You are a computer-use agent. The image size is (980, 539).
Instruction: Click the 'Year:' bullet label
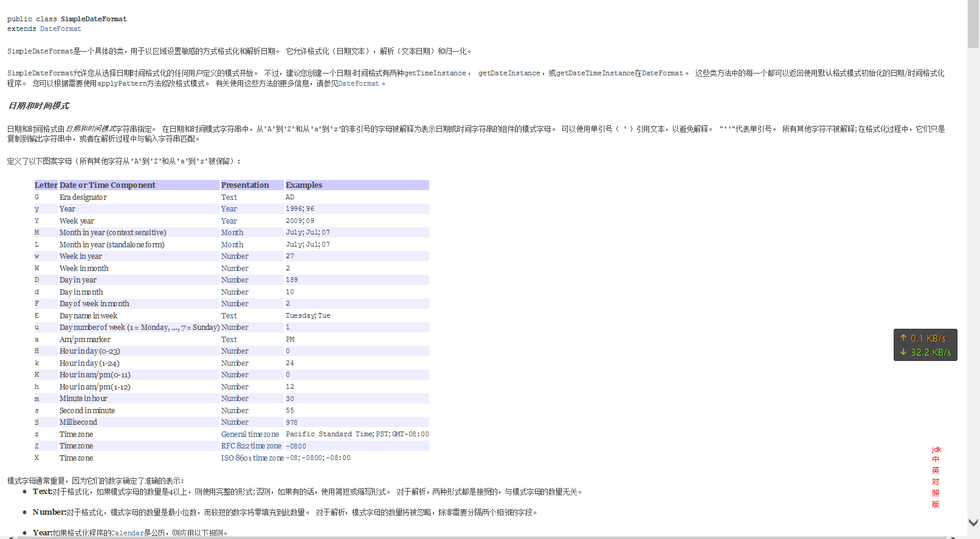(x=42, y=533)
